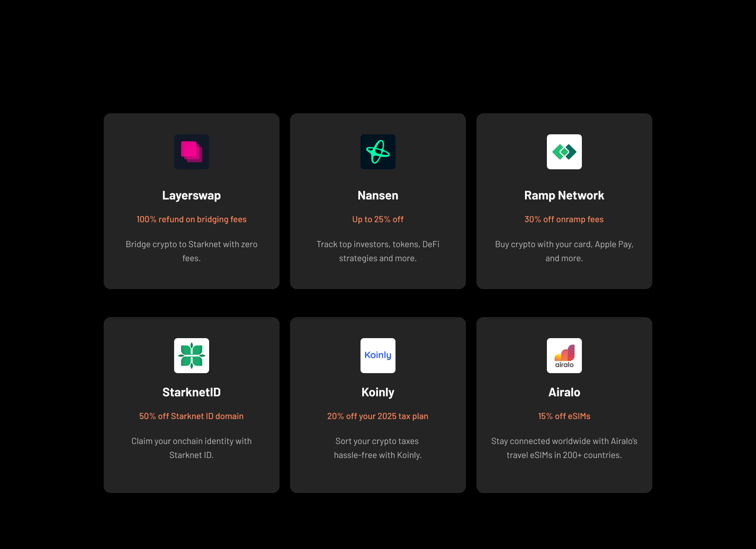Open the Nansen title heading
Screen dimensions: 756x549
point(378,196)
